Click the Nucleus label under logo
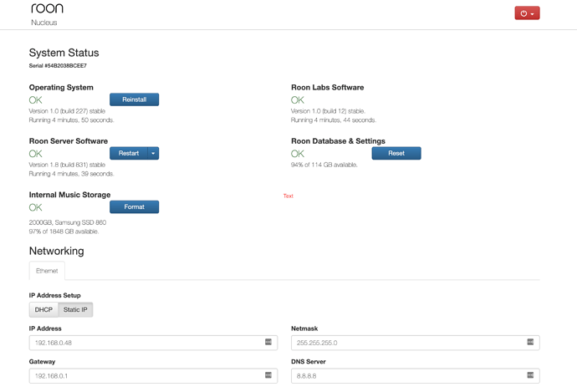577x392 pixels. pos(44,23)
